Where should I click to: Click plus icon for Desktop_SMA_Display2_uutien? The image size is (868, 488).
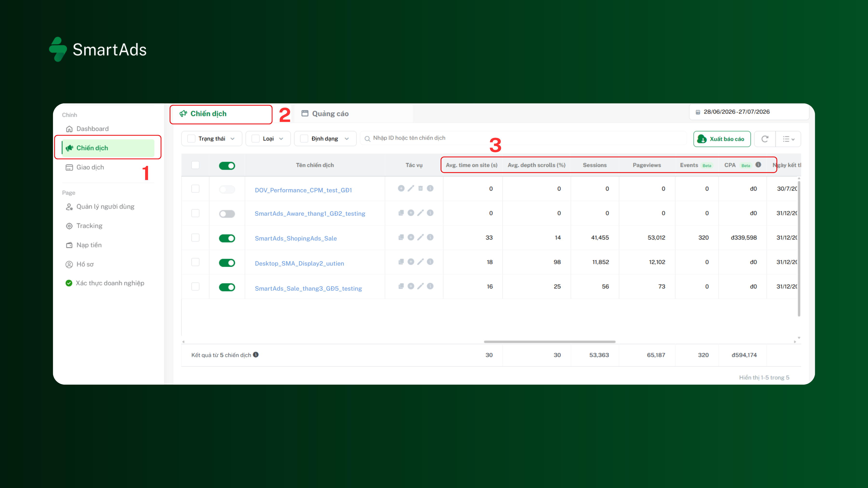[411, 262]
